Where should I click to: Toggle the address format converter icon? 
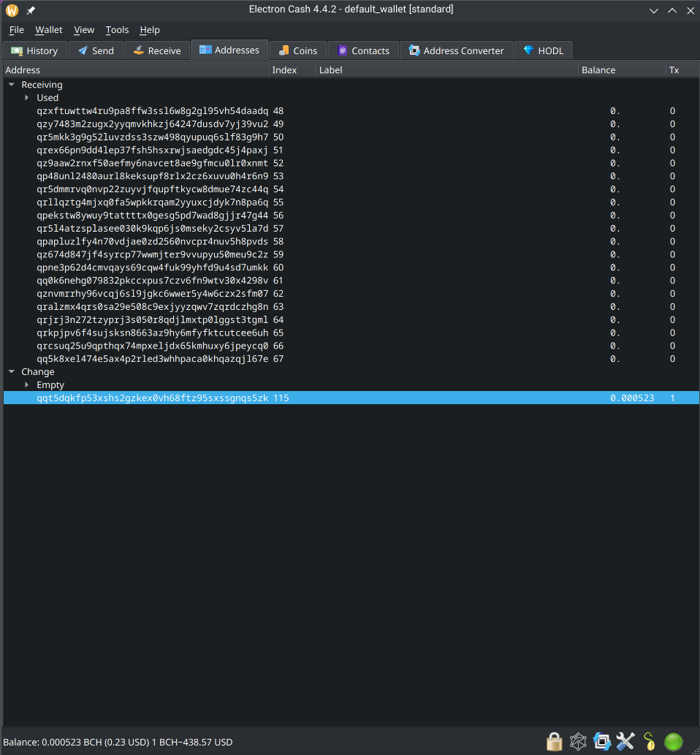(602, 742)
